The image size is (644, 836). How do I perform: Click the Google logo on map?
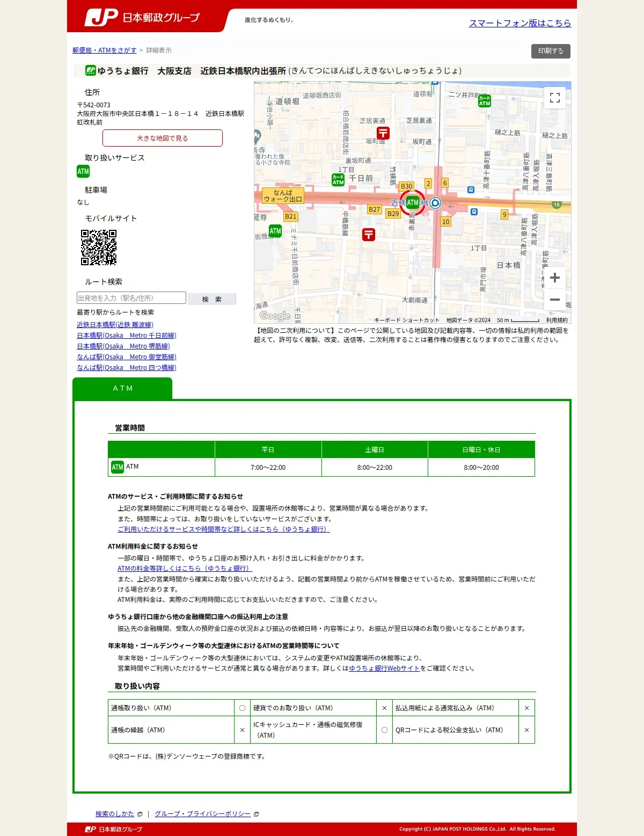pyautogui.click(x=275, y=316)
